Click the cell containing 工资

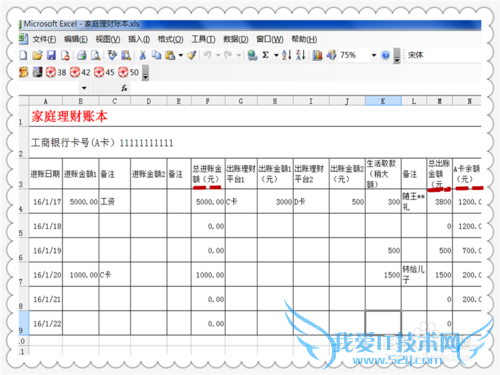[114, 202]
